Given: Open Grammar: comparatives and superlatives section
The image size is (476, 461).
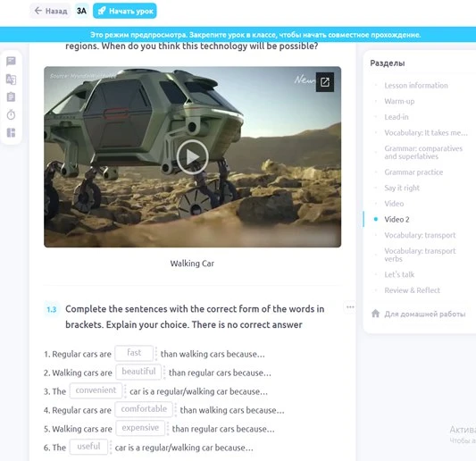Looking at the screenshot, I should (x=423, y=153).
